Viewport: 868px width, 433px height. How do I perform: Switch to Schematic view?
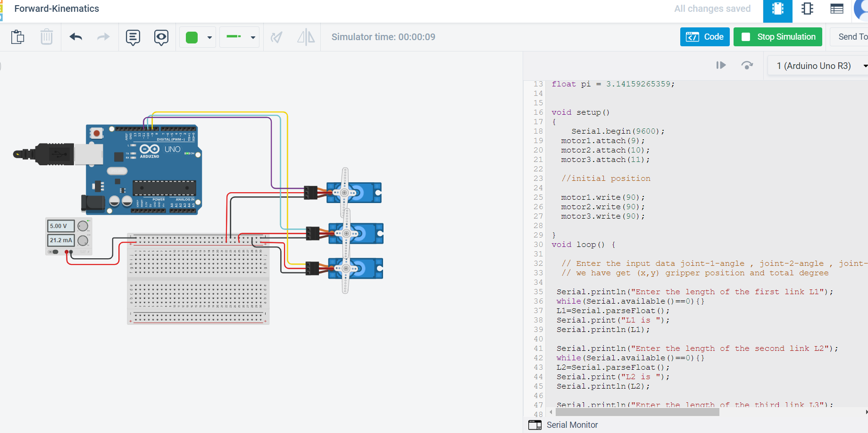(x=807, y=8)
